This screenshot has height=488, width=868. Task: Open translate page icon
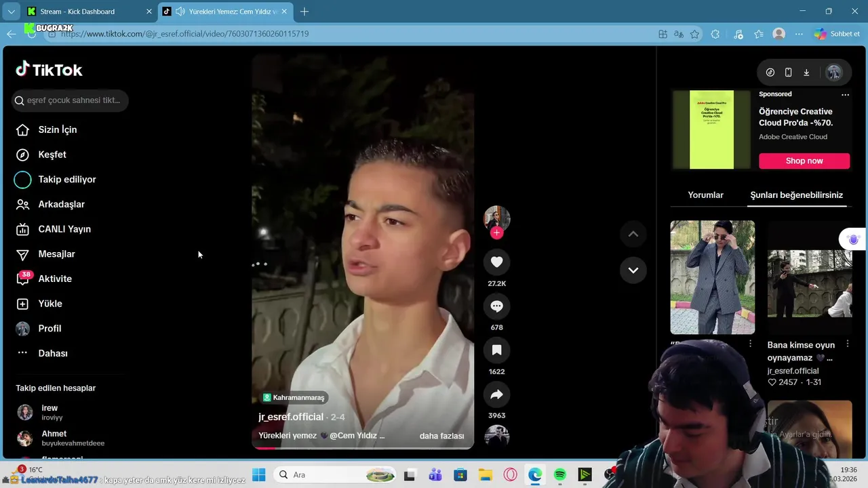(x=679, y=34)
